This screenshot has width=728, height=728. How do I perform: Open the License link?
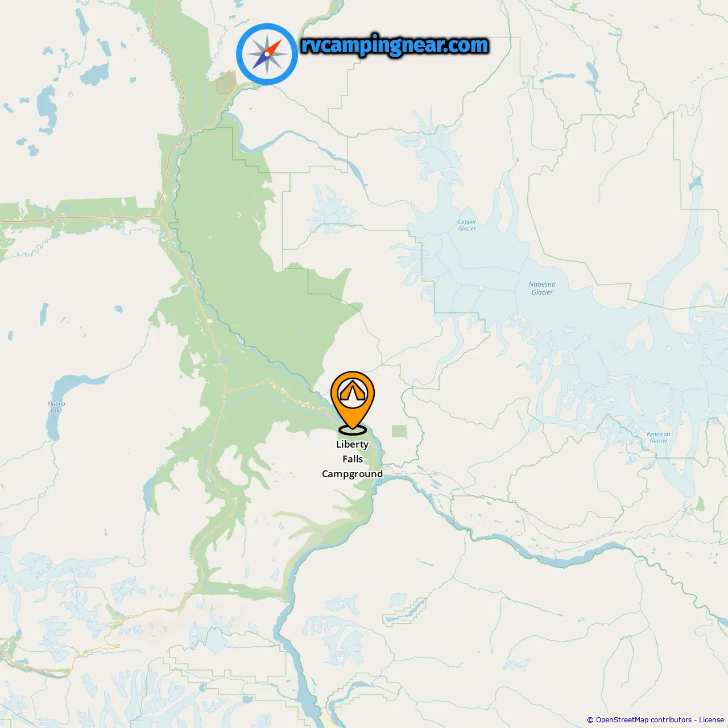pos(712,720)
